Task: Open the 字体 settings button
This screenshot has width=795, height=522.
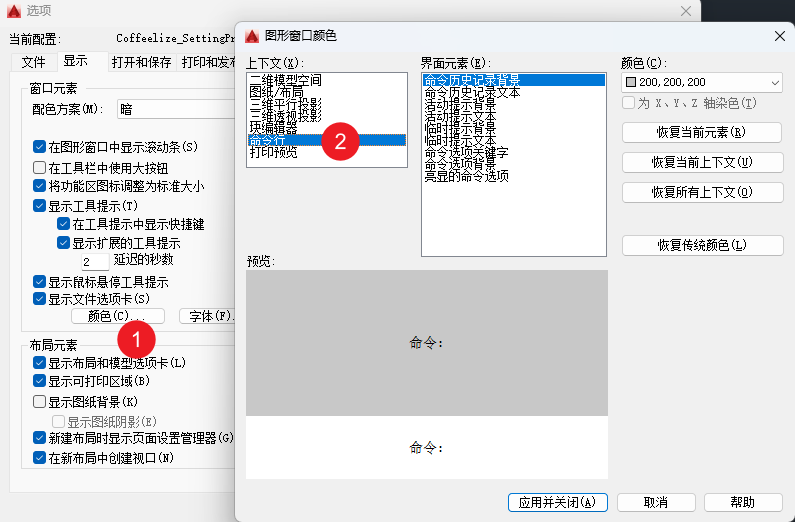Action: pyautogui.click(x=208, y=316)
